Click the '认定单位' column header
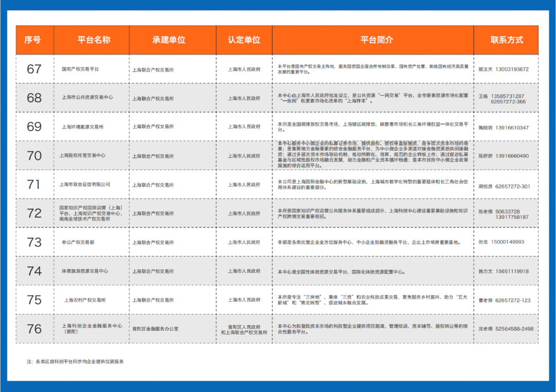Viewport: 556px width, 392px height. [244, 40]
